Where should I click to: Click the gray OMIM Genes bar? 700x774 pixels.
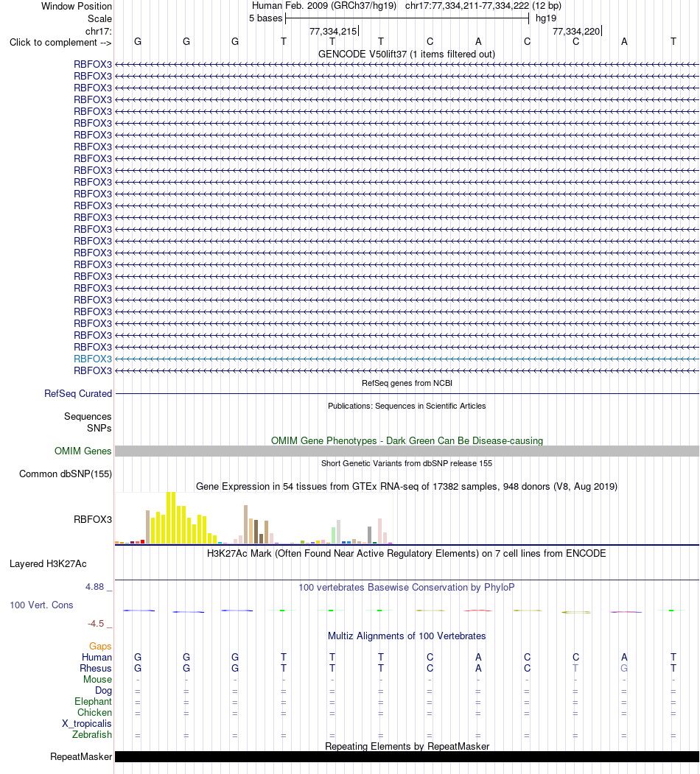coord(407,451)
